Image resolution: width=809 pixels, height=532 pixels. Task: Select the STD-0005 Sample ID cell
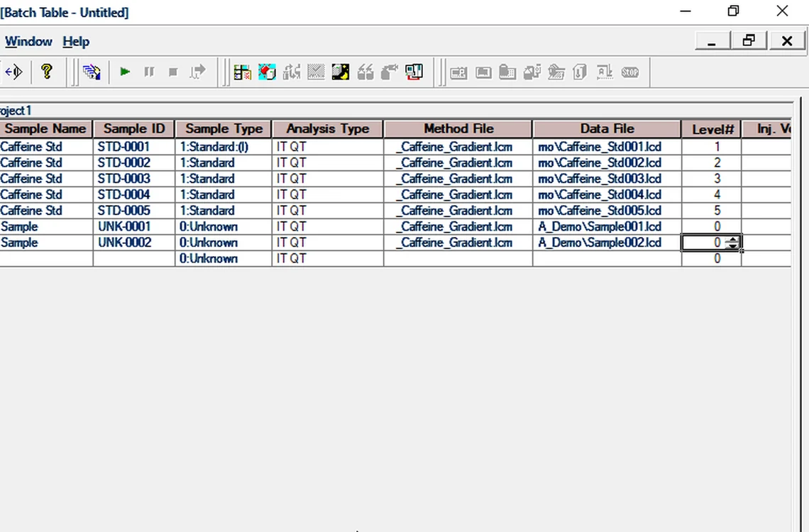134,211
